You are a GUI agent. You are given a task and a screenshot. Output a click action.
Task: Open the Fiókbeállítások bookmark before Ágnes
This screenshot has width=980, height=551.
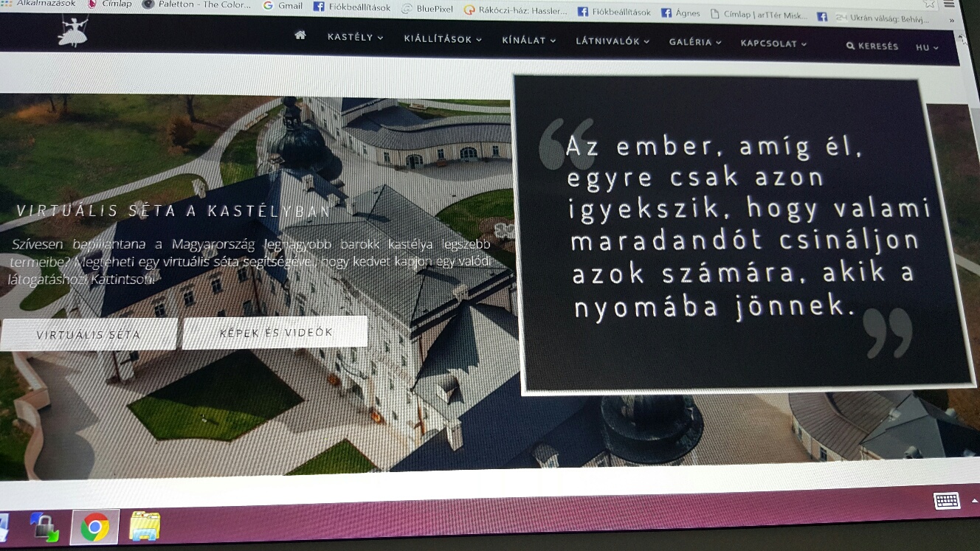point(614,12)
